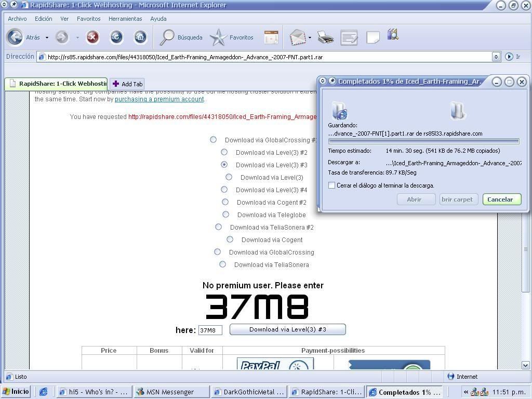Click the Discuss note icon

(373, 37)
